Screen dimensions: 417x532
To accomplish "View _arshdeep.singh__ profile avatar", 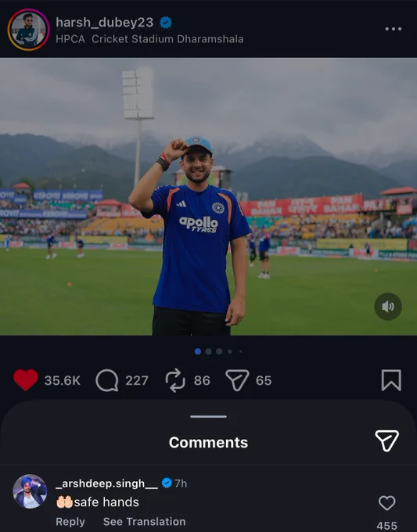I will click(30, 491).
